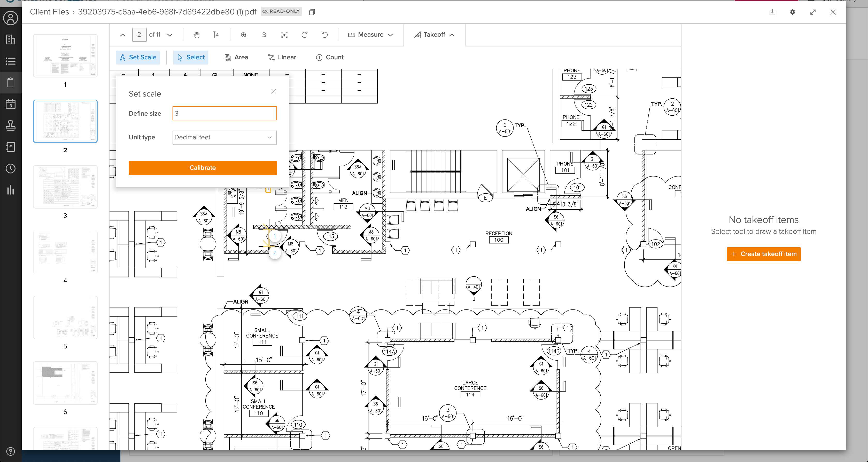868x462 pixels.
Task: Rotate page counterclockwise
Action: coord(324,35)
